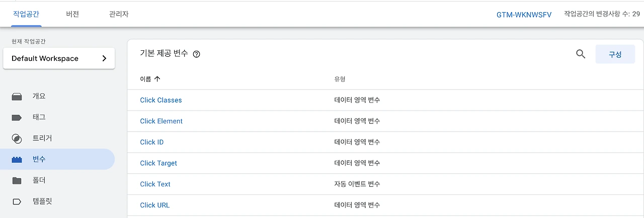Click the help question mark icon

coord(197,54)
